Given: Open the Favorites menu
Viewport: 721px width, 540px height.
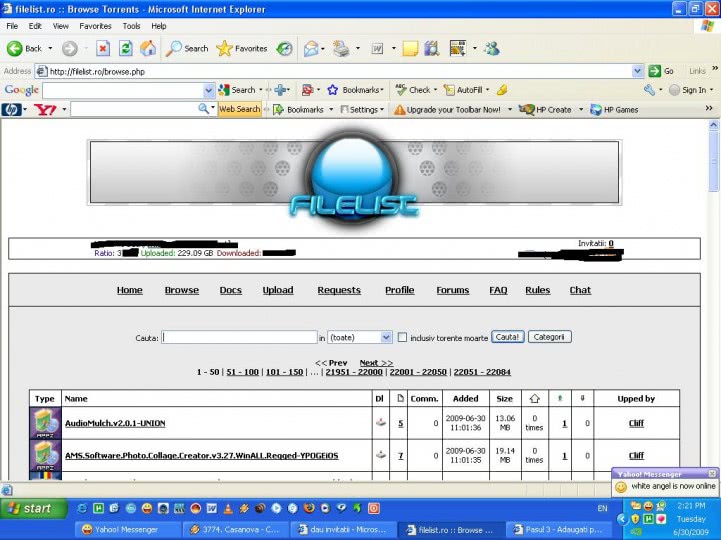Looking at the screenshot, I should (95, 26).
